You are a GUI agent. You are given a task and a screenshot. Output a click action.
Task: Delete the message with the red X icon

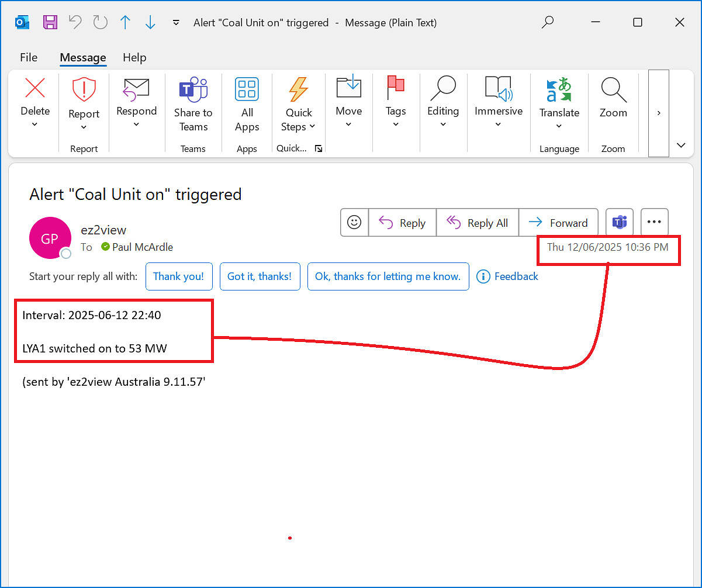click(x=35, y=88)
